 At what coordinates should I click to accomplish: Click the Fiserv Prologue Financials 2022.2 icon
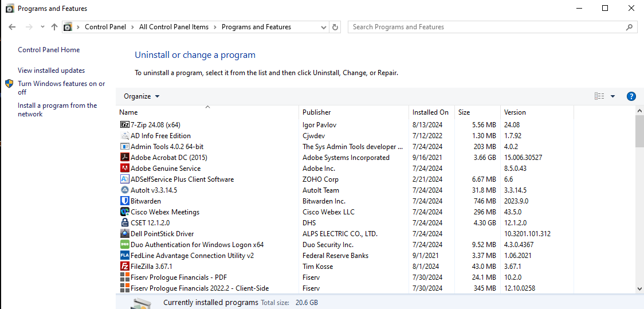click(124, 288)
